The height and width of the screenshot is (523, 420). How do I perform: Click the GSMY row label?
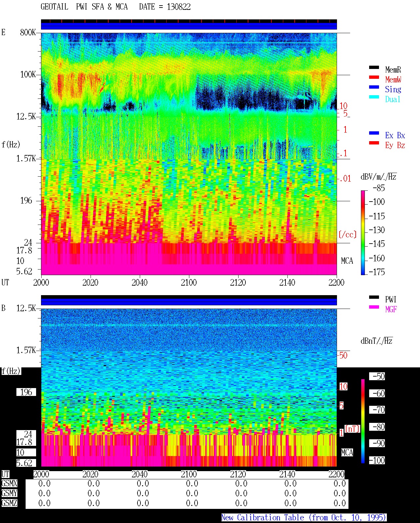tap(9, 493)
